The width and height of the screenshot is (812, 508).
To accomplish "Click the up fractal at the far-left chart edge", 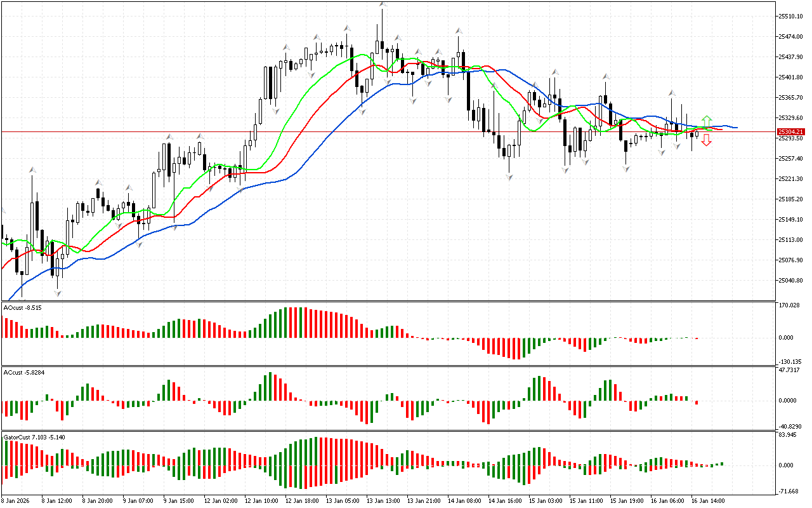I will click(x=2, y=210).
